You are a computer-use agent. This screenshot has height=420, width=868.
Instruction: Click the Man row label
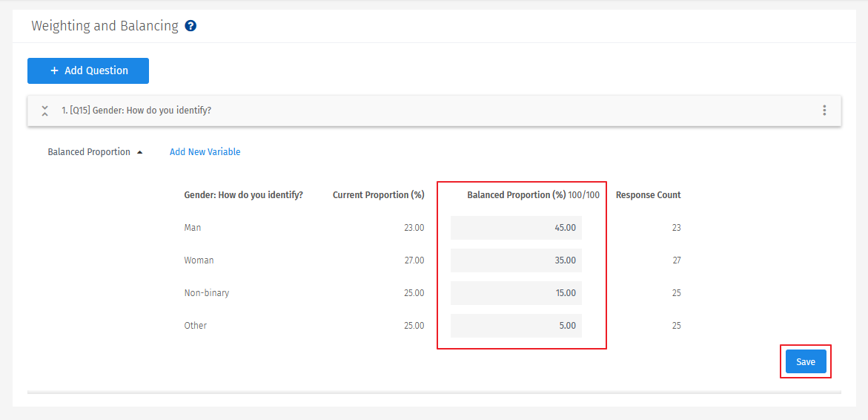pyautogui.click(x=193, y=228)
